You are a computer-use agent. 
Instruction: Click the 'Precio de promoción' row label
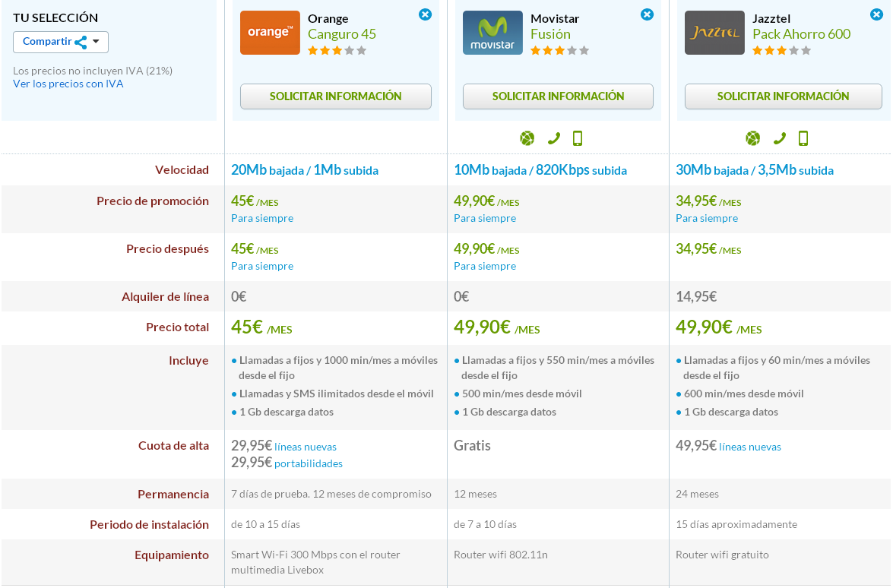click(x=153, y=201)
